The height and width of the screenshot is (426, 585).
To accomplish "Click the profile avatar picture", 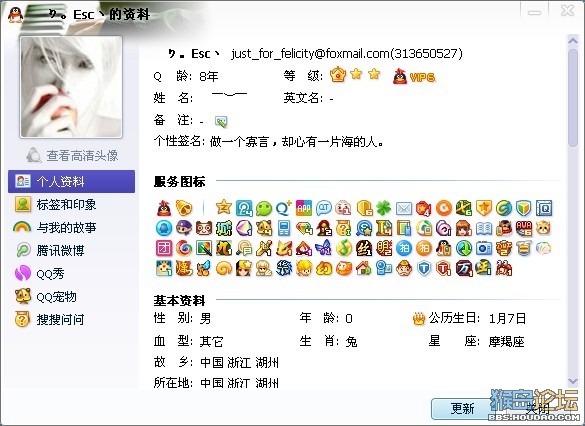I will [x=71, y=87].
